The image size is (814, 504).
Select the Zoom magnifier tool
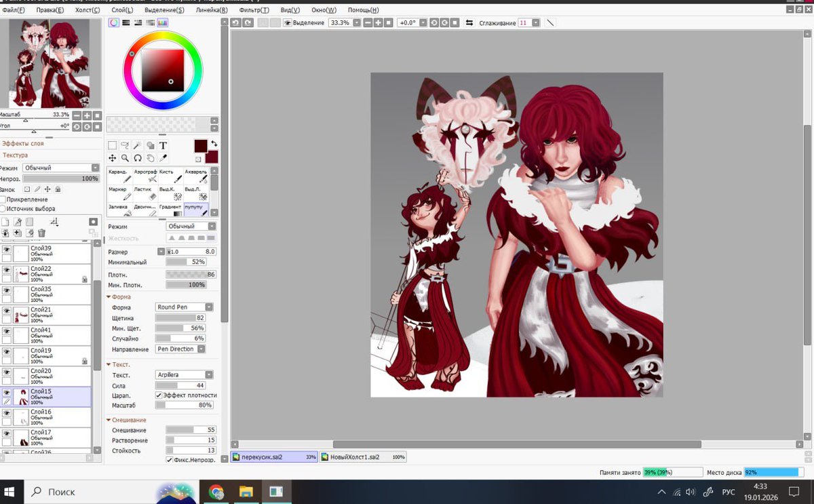pyautogui.click(x=125, y=158)
